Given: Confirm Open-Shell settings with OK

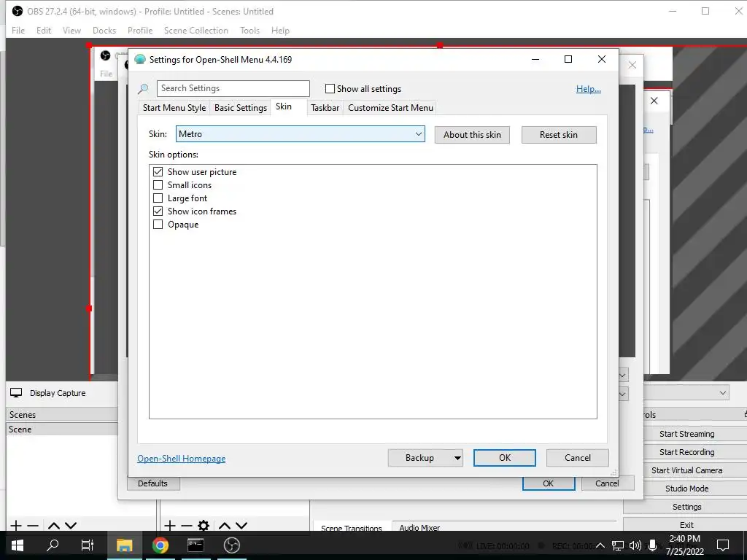Looking at the screenshot, I should coord(505,458).
